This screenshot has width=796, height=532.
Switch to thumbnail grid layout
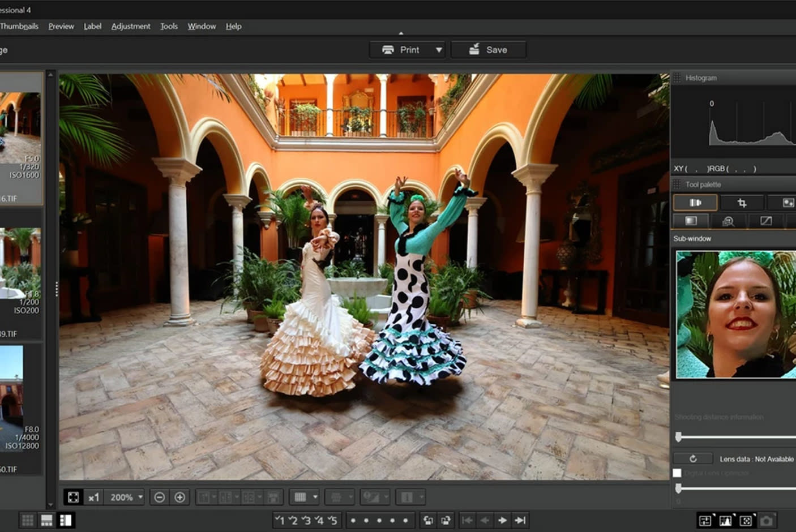(x=27, y=520)
